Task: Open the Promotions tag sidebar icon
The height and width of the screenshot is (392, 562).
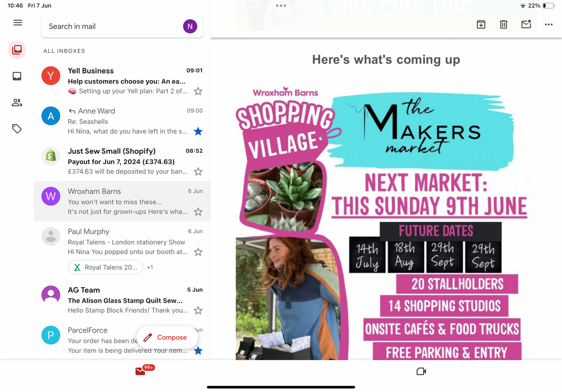Action: pyautogui.click(x=17, y=129)
